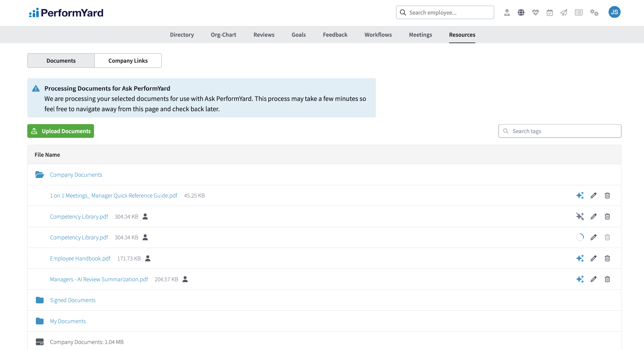
Task: Expand the My Documents folder
Action: point(68,321)
